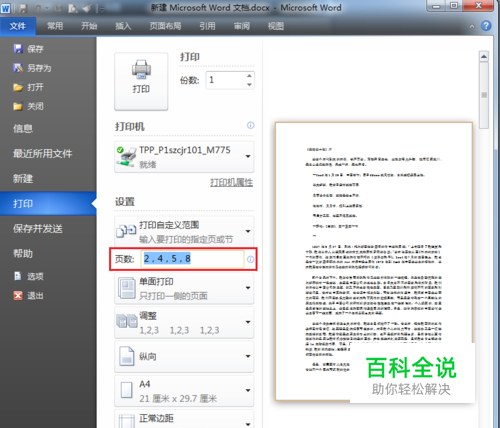Increase copies with 份数 up arrow
This screenshot has width=500, height=428.
249,76
